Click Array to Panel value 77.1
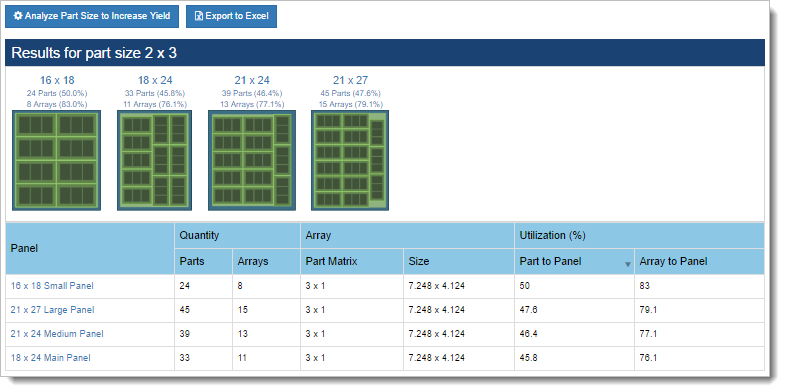The width and height of the screenshot is (785, 392). pyautogui.click(x=648, y=334)
